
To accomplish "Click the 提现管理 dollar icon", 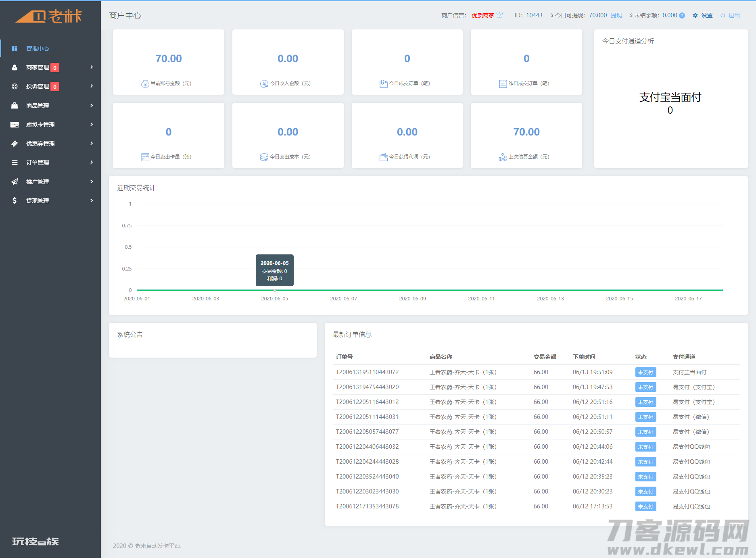I will 15,201.
